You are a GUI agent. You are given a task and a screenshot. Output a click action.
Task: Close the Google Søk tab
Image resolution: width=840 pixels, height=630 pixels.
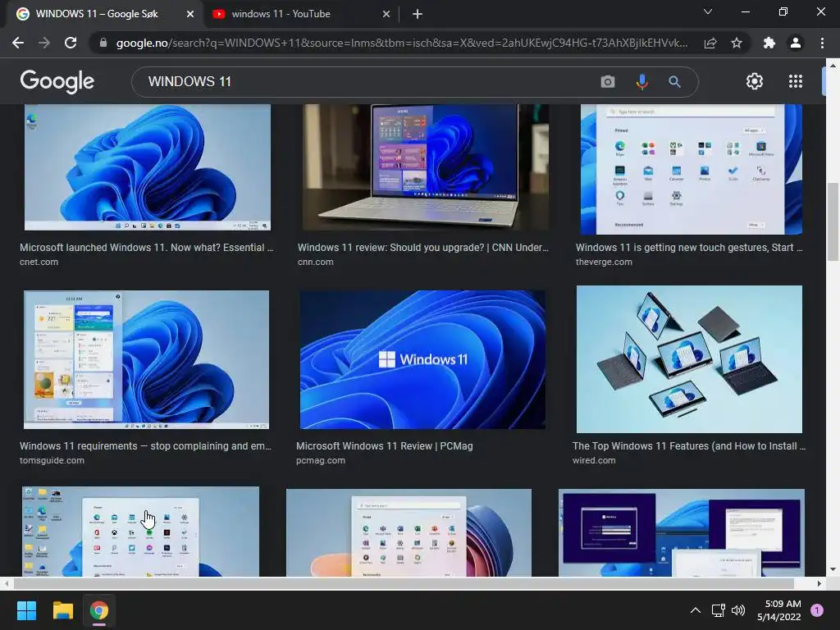coord(190,14)
